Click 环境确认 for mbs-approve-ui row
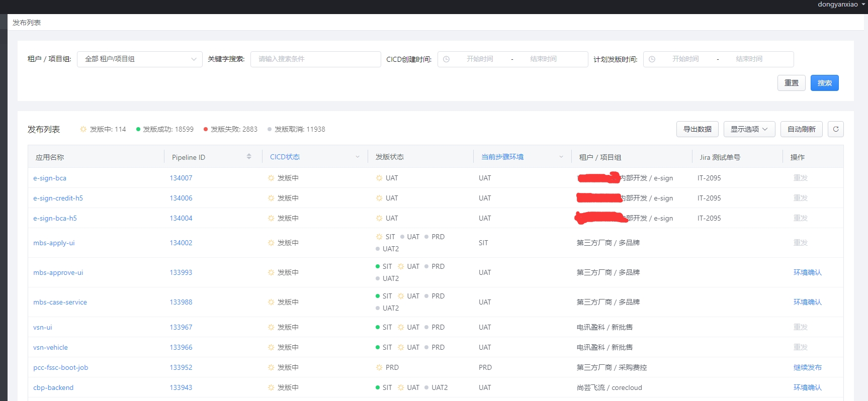Screen dimensions: 868x401 pos(807,272)
